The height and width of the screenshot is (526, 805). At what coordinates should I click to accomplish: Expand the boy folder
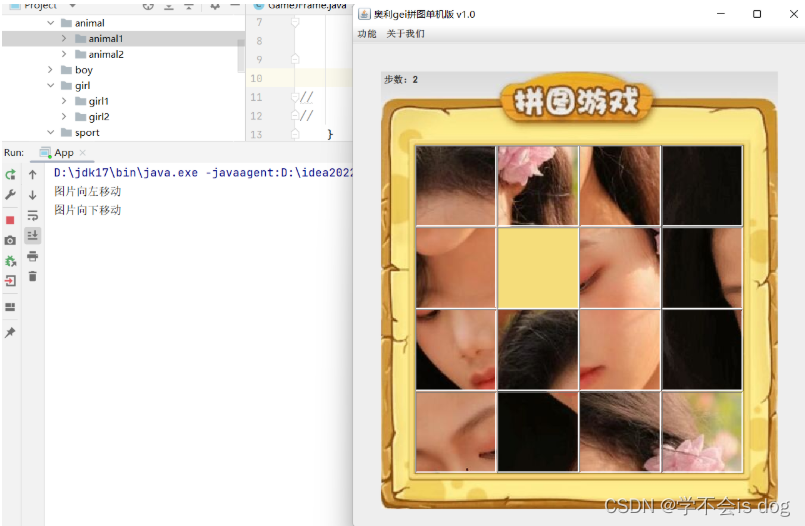tap(50, 69)
